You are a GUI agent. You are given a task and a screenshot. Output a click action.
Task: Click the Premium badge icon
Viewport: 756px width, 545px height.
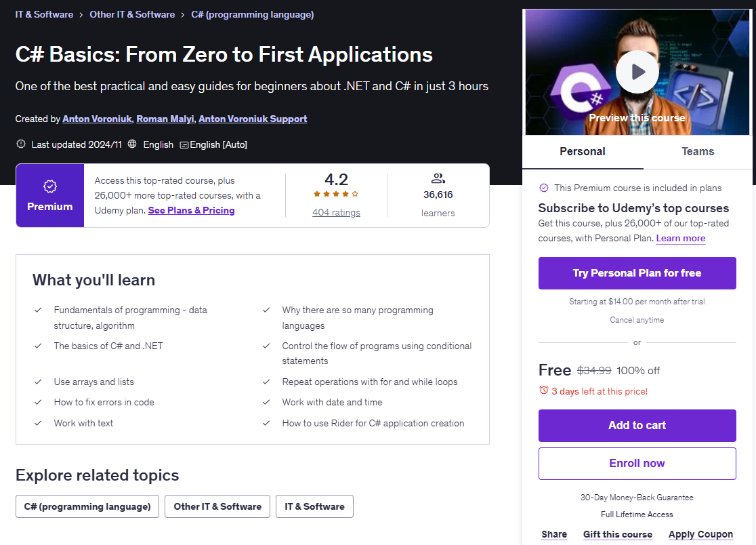coord(49,186)
